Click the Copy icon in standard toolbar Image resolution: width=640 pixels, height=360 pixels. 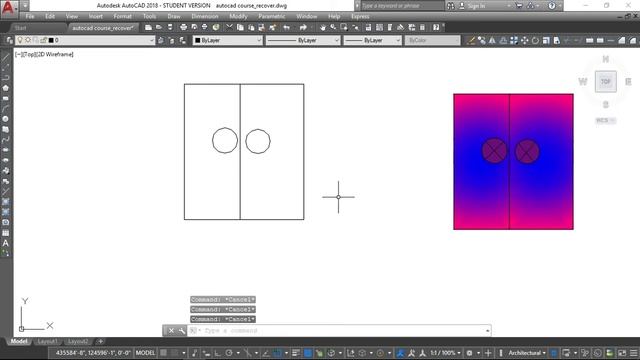(x=240, y=27)
